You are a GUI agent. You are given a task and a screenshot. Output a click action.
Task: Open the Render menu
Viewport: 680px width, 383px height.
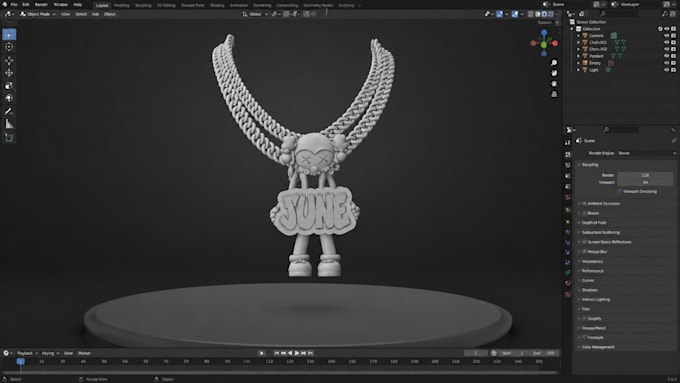41,4
